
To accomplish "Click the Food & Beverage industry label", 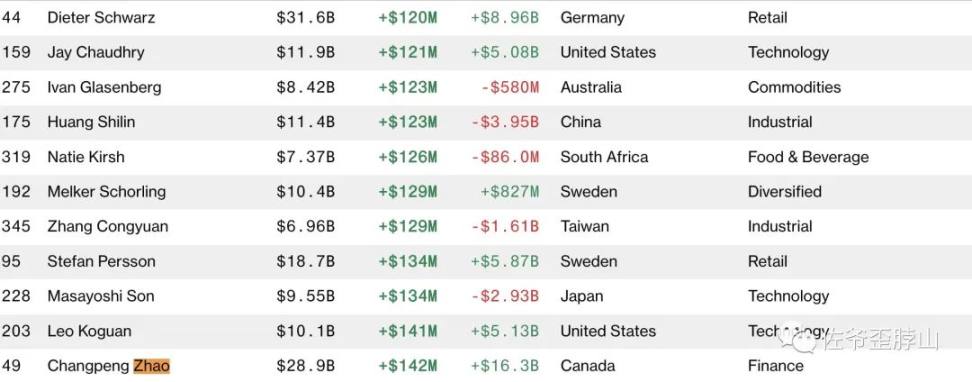I will pyautogui.click(x=808, y=157).
